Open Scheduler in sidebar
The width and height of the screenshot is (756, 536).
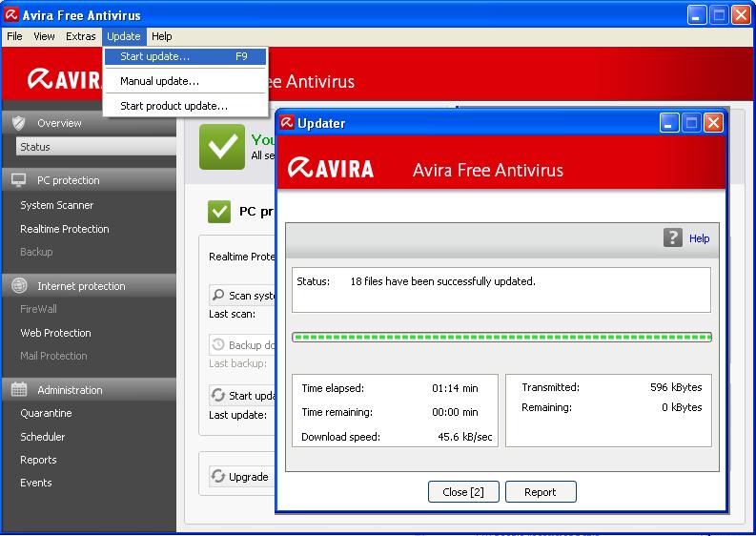click(43, 437)
